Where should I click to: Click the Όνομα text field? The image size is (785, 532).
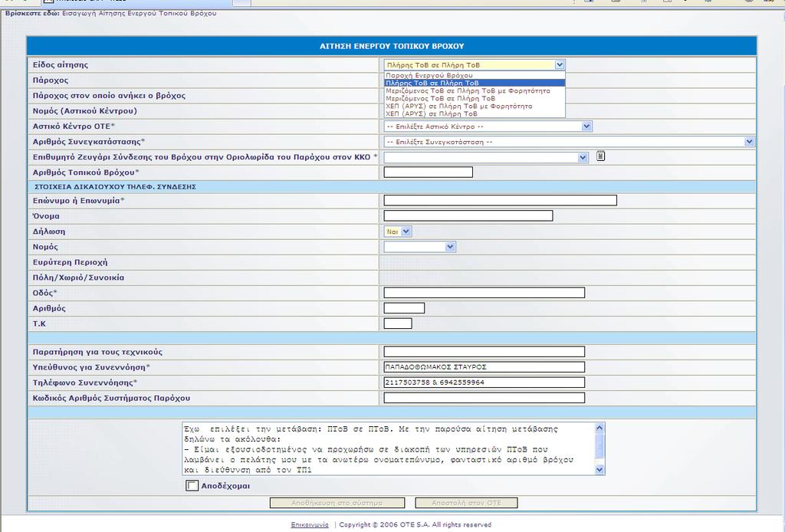click(x=468, y=215)
